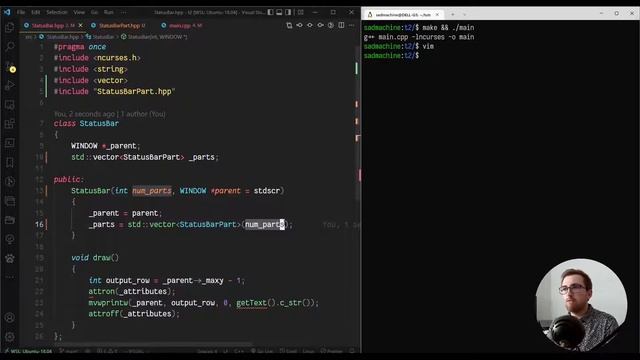This screenshot has height=360, width=640.
Task: Click the WSL: Ubuntu remote indicator in the status bar
Action: (x=28, y=351)
